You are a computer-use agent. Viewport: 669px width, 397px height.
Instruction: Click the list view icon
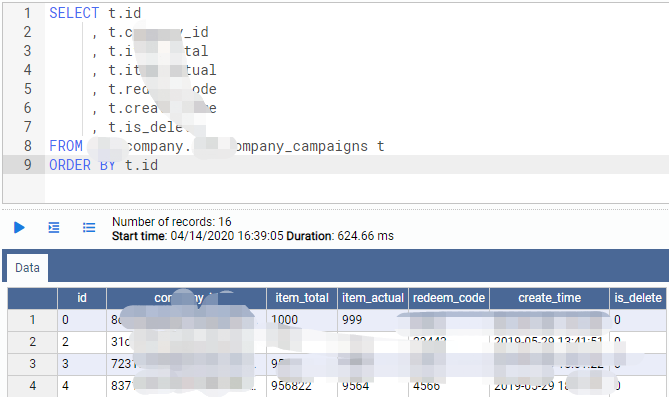[89, 228]
